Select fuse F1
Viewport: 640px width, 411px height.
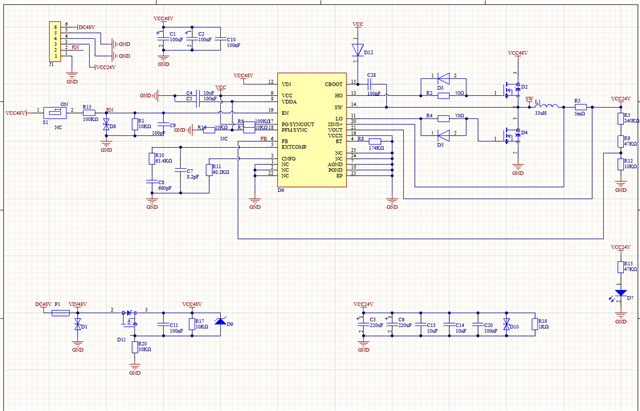[60, 313]
